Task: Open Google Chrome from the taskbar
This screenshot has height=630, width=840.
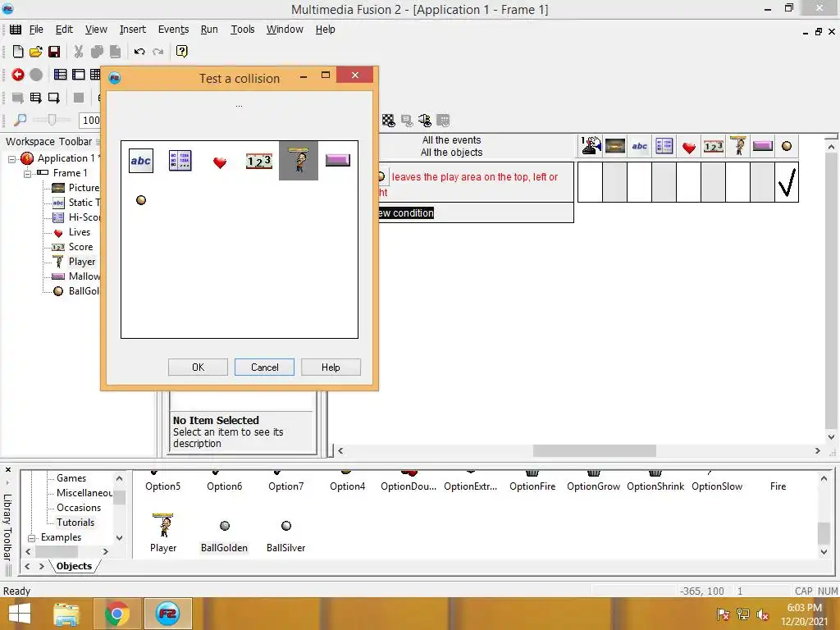Action: click(x=117, y=614)
